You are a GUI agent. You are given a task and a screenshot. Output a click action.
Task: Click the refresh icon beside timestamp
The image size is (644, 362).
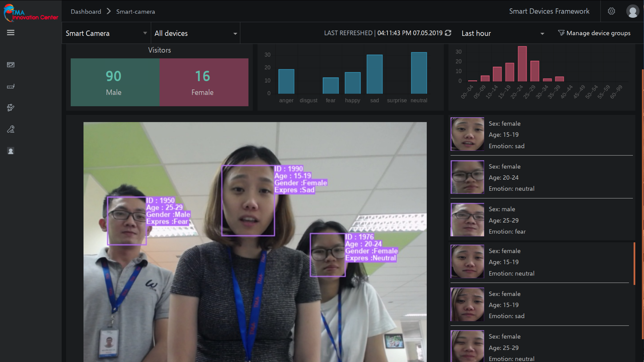point(448,33)
